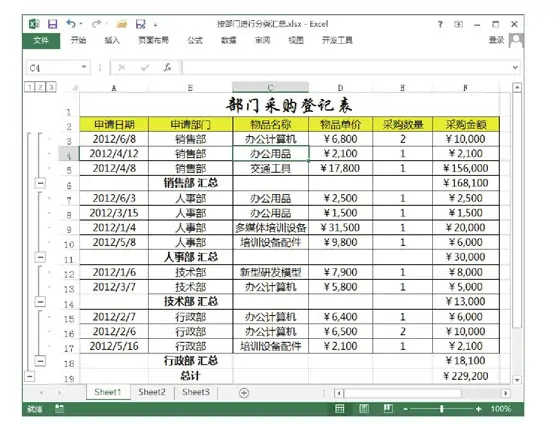This screenshot has height=424, width=560.
Task: Open a file with the folder icon
Action: click(x=122, y=24)
